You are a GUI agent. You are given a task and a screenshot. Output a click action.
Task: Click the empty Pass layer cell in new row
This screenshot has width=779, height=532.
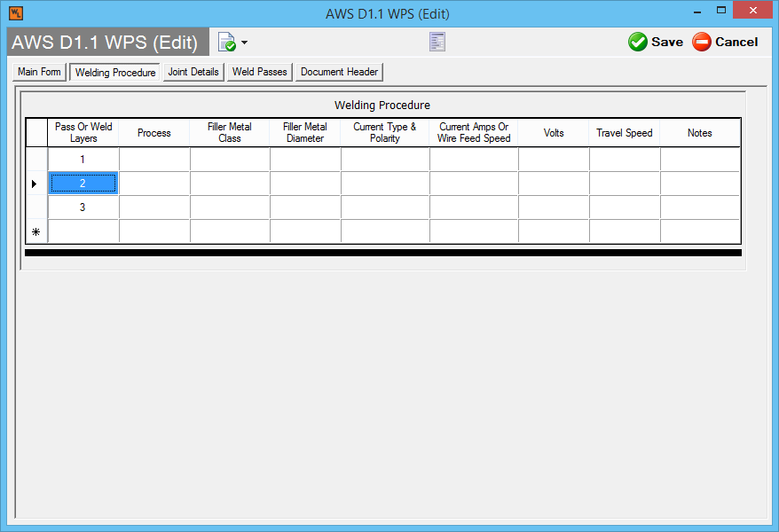click(83, 231)
